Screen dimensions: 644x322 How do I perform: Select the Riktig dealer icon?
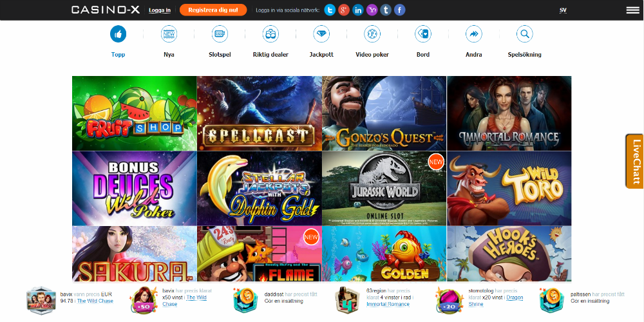coord(270,34)
